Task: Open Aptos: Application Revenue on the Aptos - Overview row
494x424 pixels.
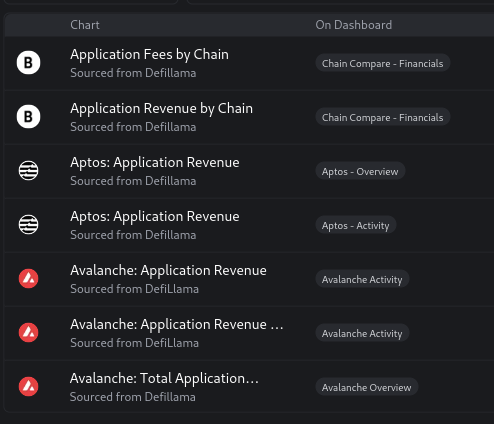Action: pos(155,163)
